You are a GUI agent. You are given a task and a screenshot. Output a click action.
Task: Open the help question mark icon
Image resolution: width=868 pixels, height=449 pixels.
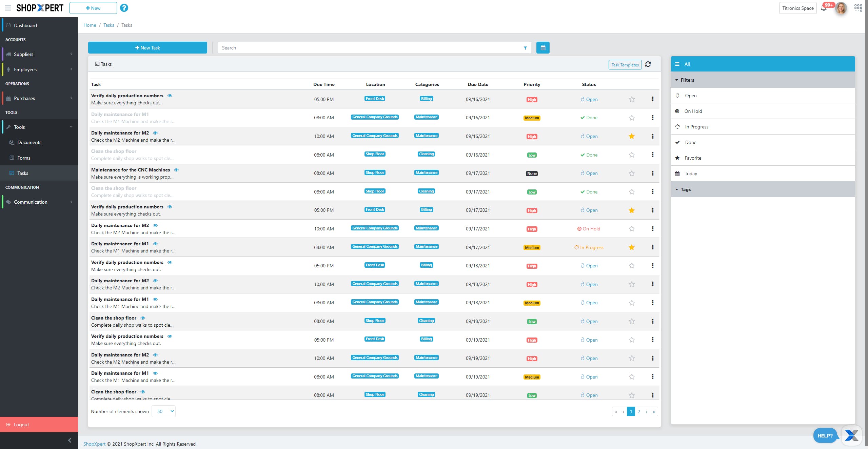click(x=124, y=8)
